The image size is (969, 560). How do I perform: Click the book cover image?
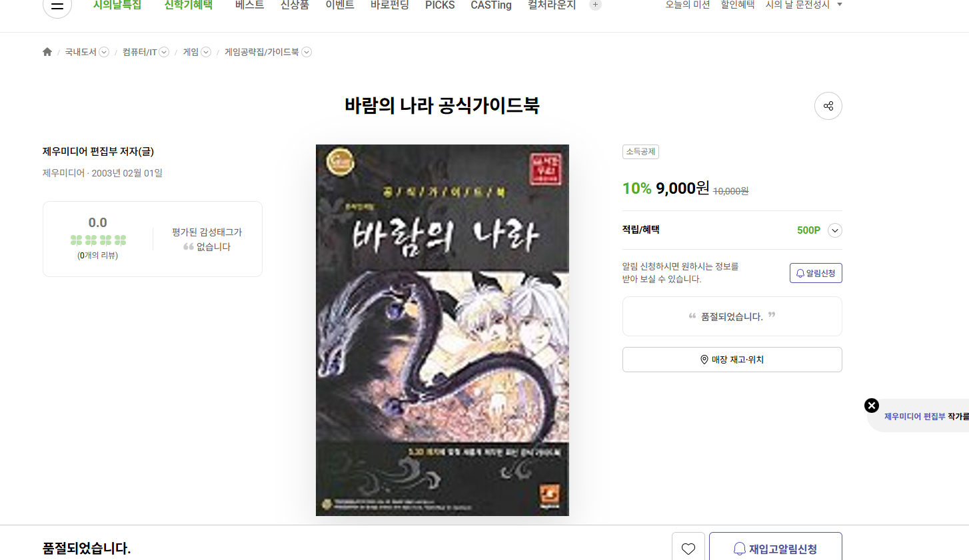pos(443,330)
